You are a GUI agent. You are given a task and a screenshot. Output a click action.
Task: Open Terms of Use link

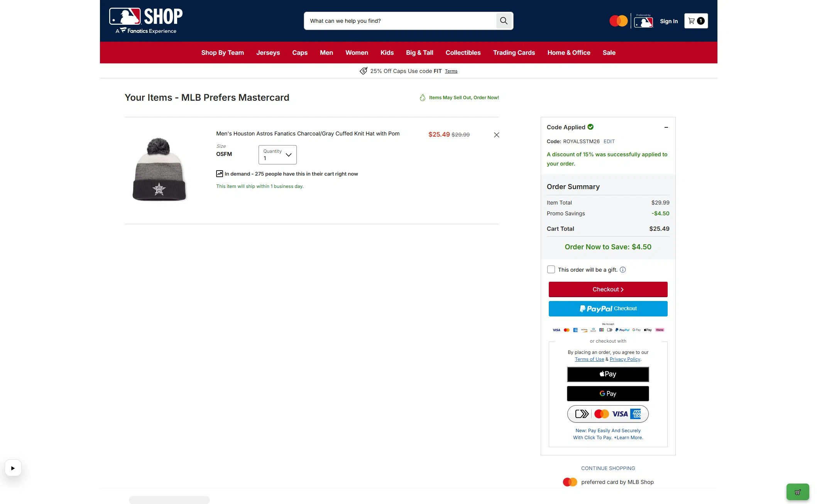point(589,359)
